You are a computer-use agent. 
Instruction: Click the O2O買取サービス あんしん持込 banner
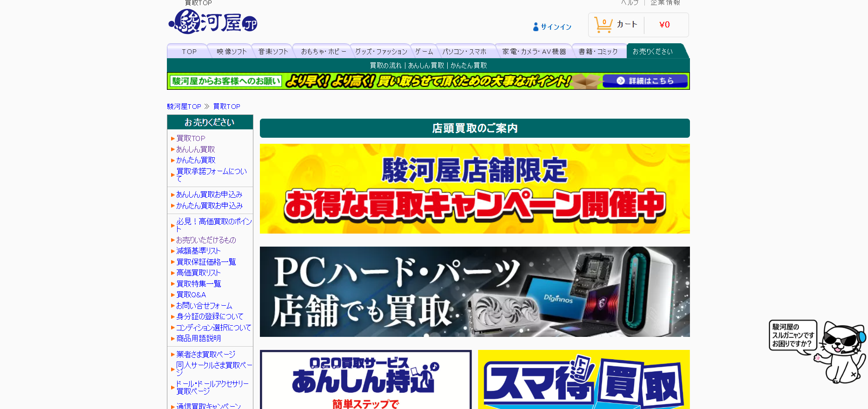point(366,380)
